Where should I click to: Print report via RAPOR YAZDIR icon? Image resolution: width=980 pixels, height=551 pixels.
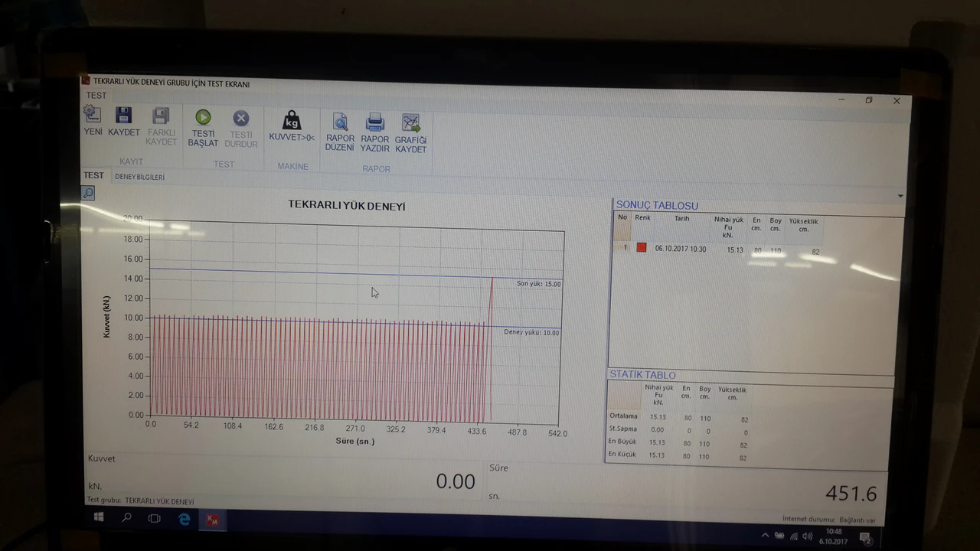click(375, 132)
